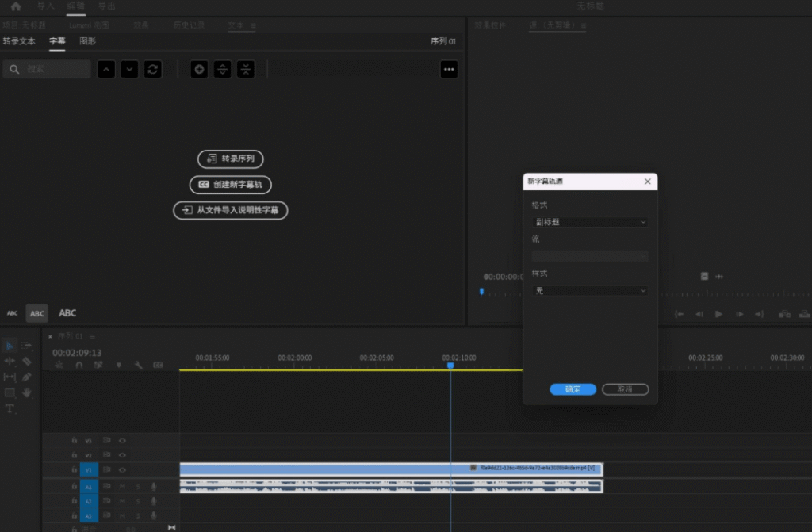Choose small ABC text size
Screen dimensions: 812x532
12,313
